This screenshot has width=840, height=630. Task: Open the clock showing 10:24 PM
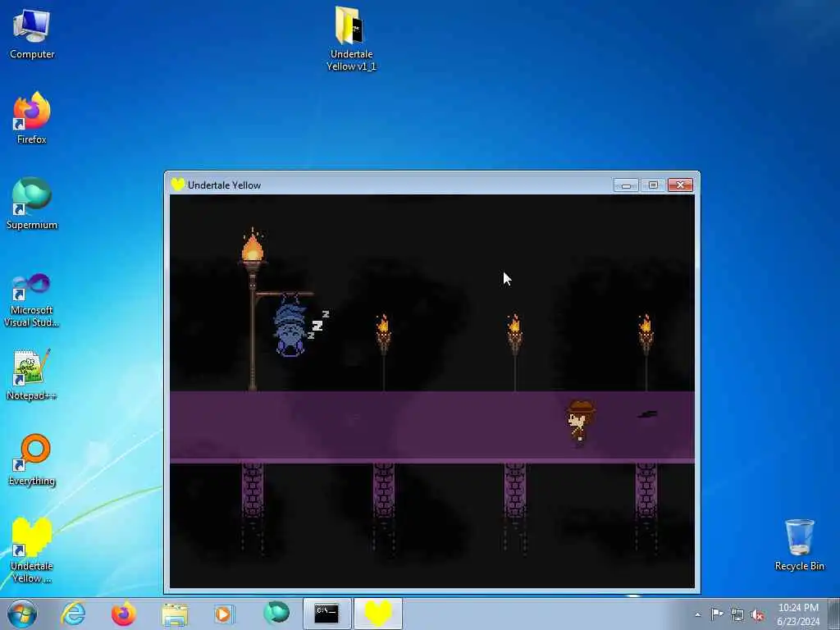(798, 614)
